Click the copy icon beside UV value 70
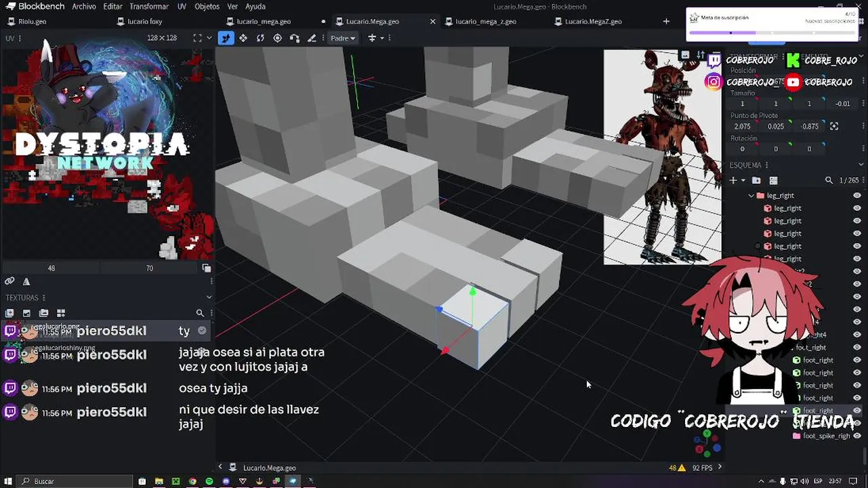 click(x=207, y=268)
